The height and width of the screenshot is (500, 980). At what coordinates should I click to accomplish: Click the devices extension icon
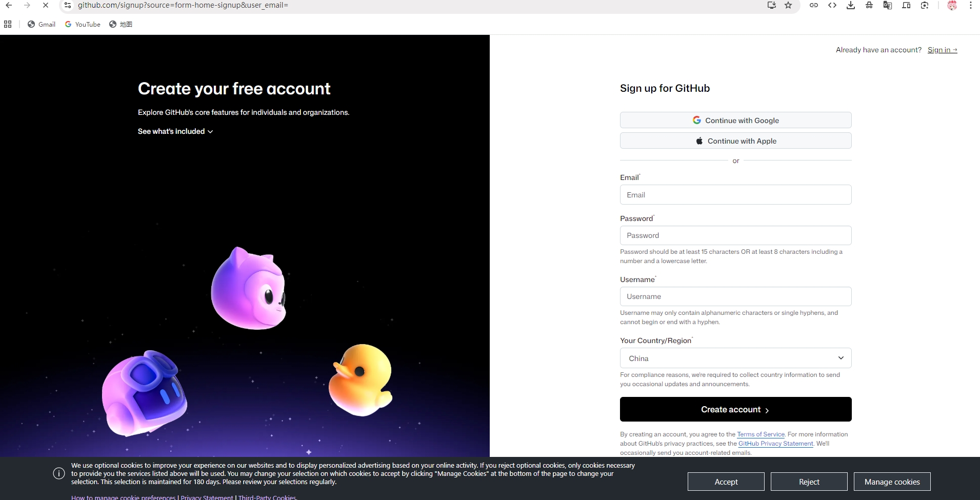click(x=906, y=5)
